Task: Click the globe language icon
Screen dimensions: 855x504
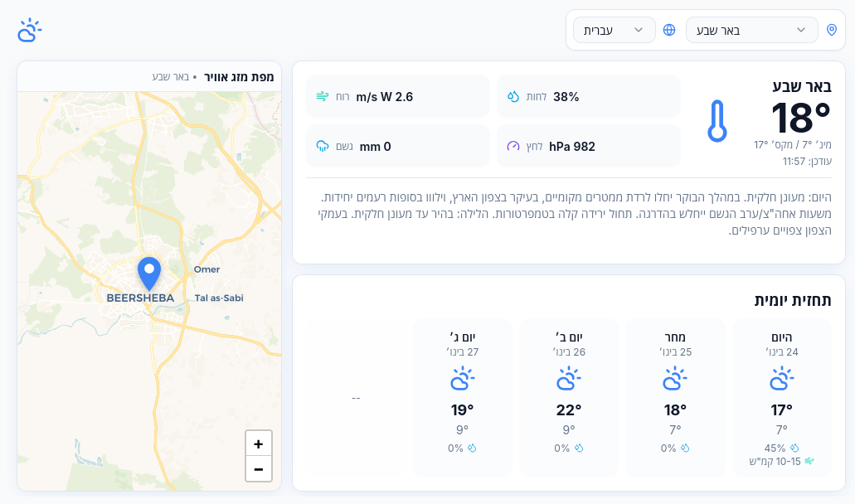Action: (x=669, y=30)
